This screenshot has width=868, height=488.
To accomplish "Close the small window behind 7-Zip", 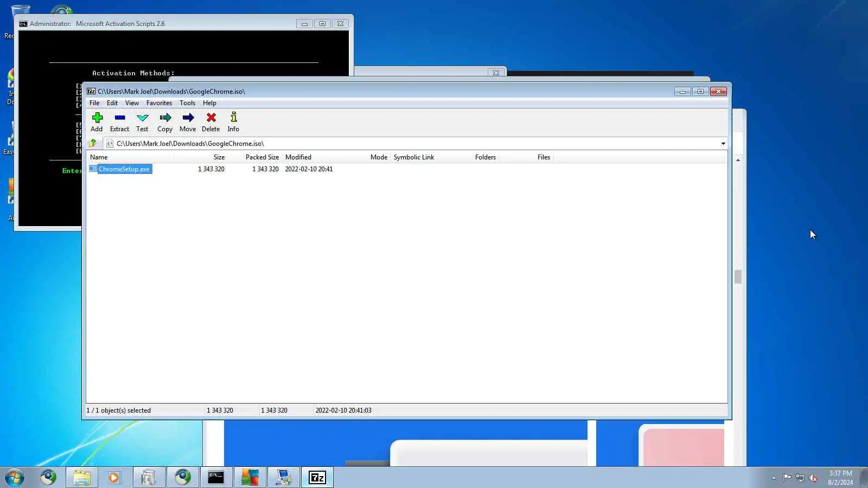I will pyautogui.click(x=496, y=73).
